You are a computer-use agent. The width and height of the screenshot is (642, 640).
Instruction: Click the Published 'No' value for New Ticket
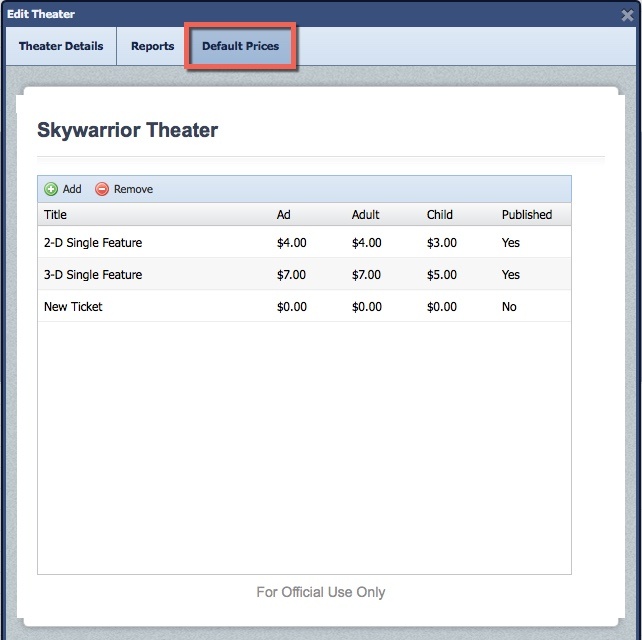509,306
